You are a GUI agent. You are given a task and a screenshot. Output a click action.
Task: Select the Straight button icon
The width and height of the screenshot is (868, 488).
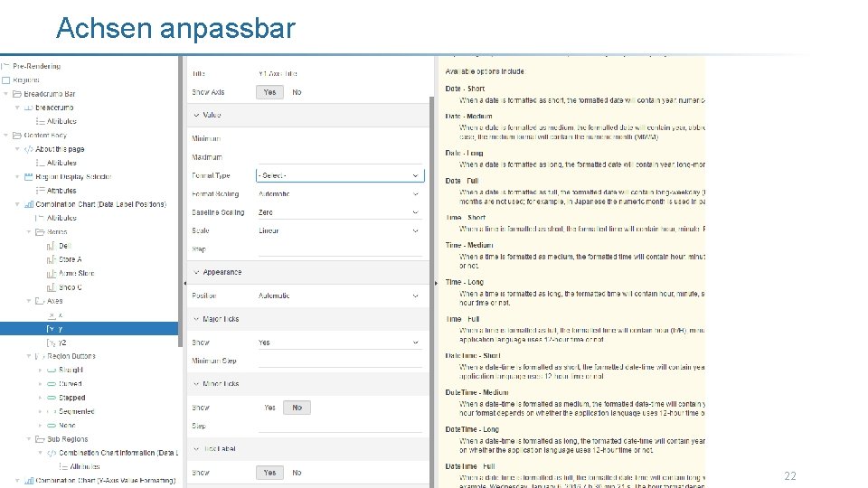(52, 370)
